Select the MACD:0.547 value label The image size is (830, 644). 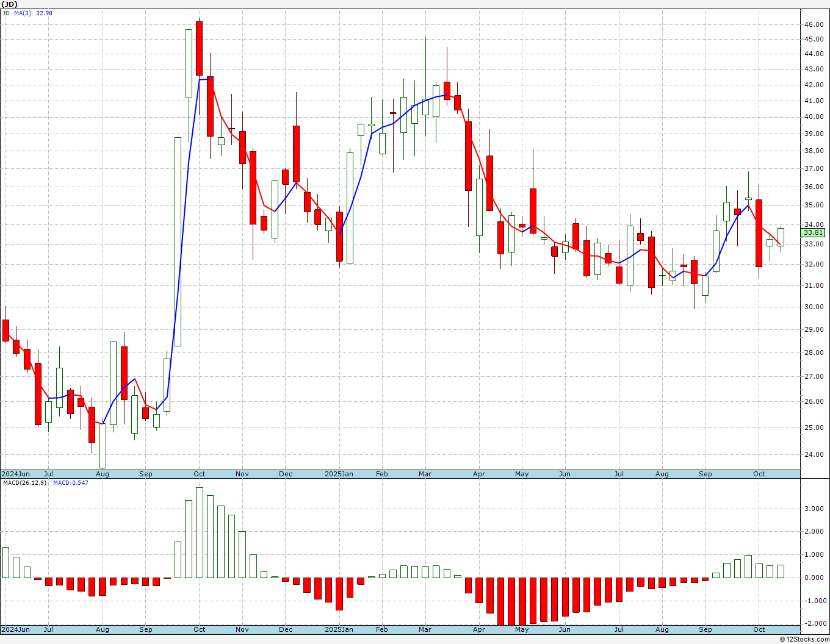click(x=70, y=483)
